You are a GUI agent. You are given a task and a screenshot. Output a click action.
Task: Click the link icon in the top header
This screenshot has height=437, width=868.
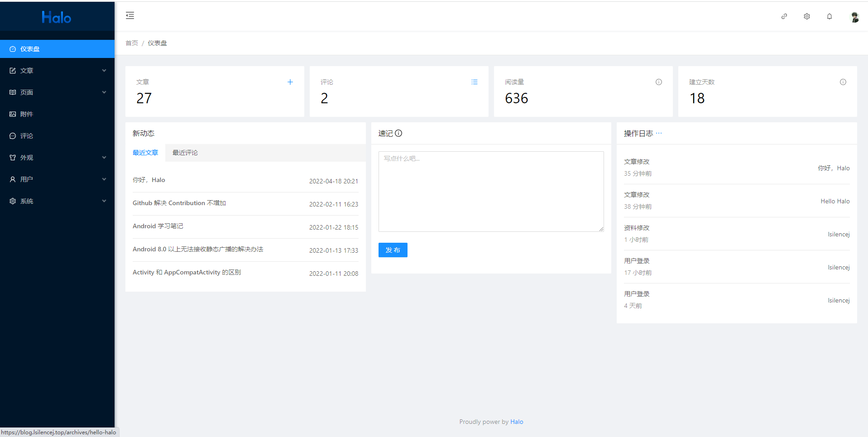(784, 16)
